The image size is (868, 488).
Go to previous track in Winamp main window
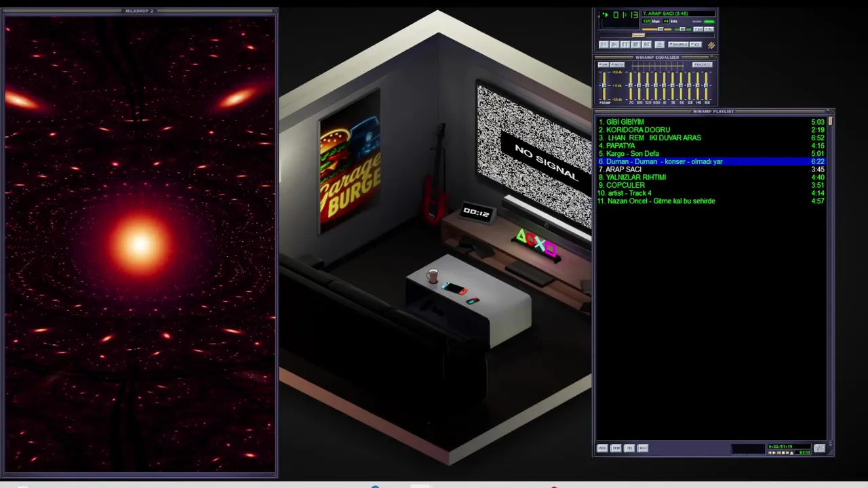pos(604,45)
